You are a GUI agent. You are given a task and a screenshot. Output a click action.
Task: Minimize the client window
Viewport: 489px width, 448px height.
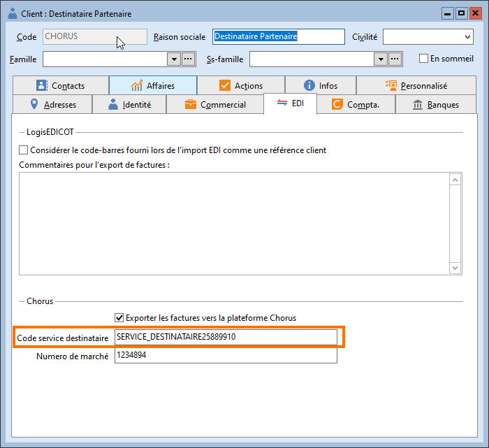pyautogui.click(x=448, y=13)
